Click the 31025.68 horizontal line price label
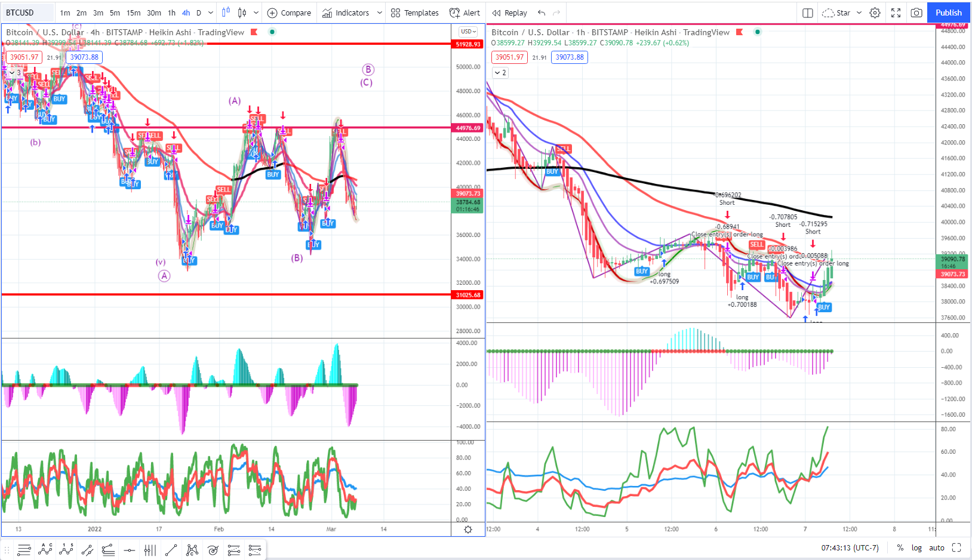This screenshot has height=560, width=972. pyautogui.click(x=468, y=295)
